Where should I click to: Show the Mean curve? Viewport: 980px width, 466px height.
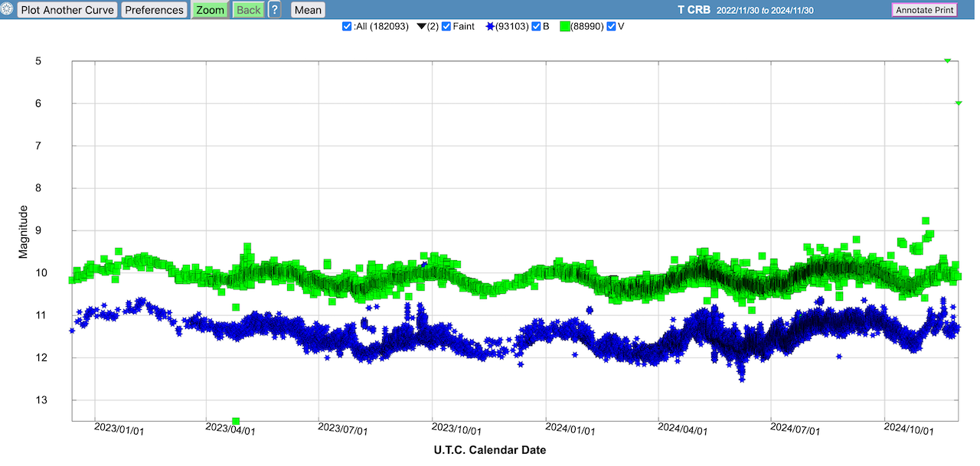[308, 10]
